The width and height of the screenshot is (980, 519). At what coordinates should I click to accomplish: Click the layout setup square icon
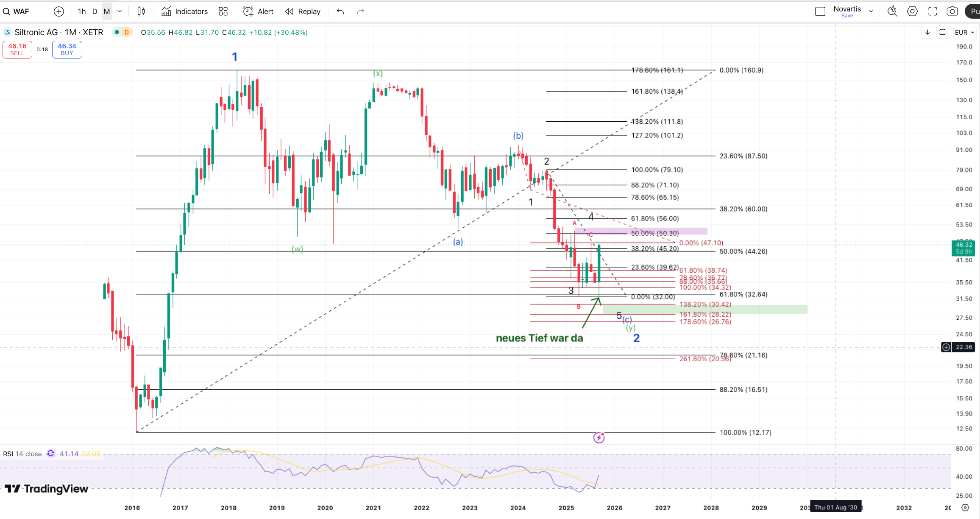tap(820, 11)
